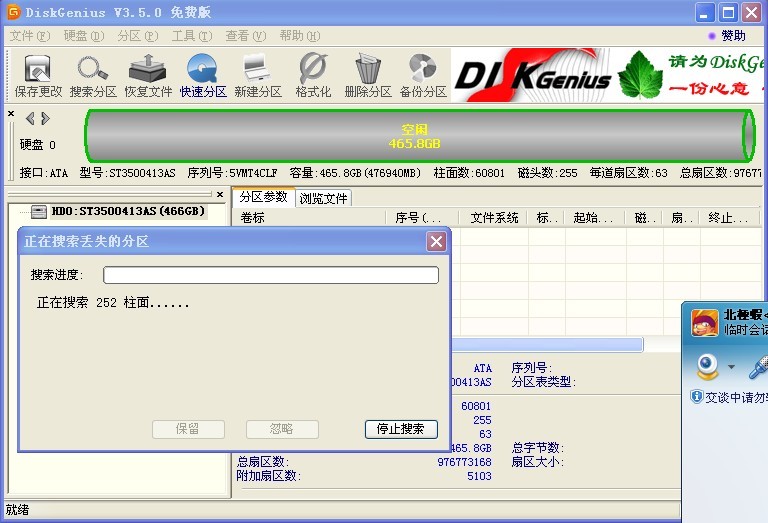Screen dimensions: 768x523
Task: Click the 删除分区 delete partition icon
Action: 368,74
